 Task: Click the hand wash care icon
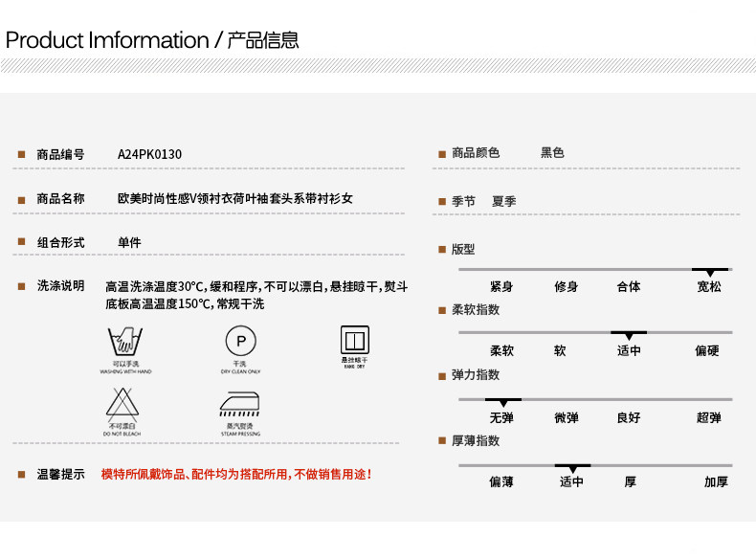click(x=124, y=341)
